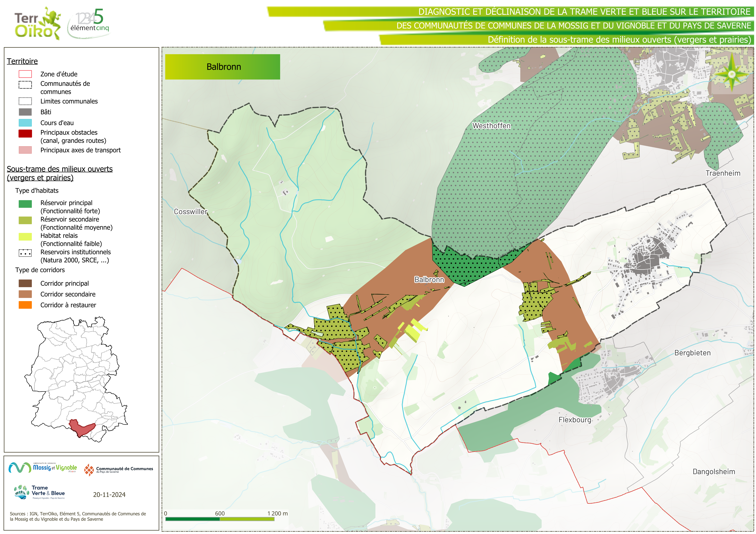756x534 pixels.
Task: Click the Westhoffen map label
Action: (x=491, y=126)
